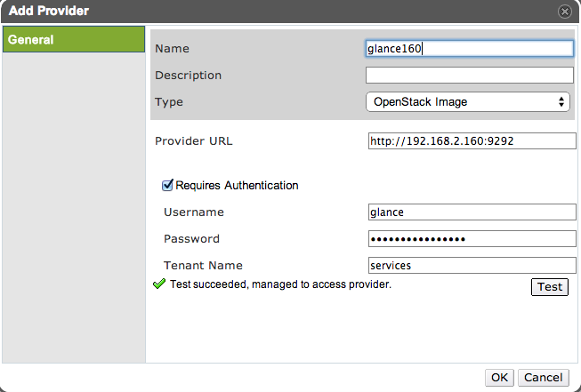
Task: Click the 'Requires Authentication' label text
Action: 237,185
